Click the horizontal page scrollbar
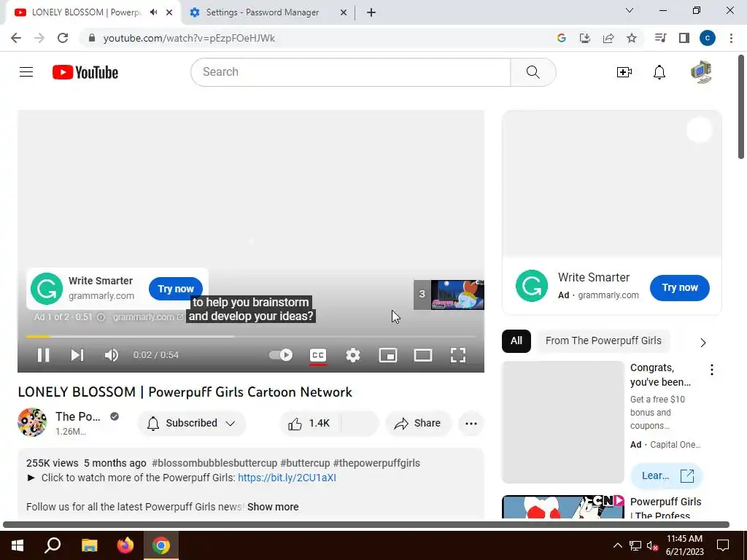Screen dimensions: 747x560 click(x=366, y=525)
